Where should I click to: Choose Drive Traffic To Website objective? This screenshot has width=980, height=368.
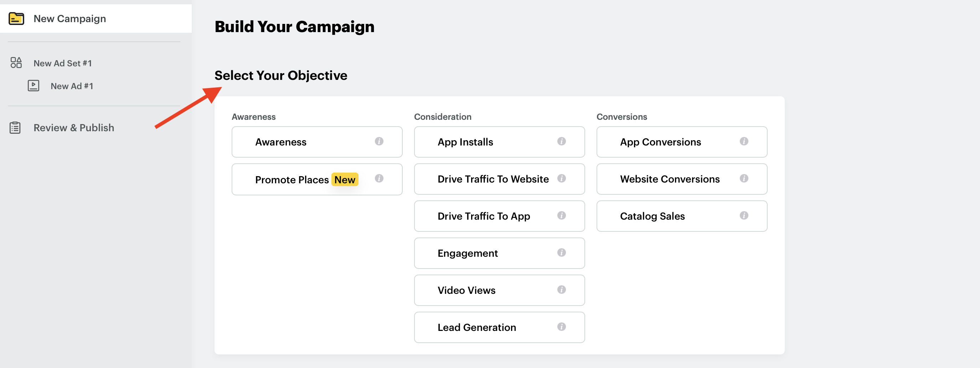point(500,179)
